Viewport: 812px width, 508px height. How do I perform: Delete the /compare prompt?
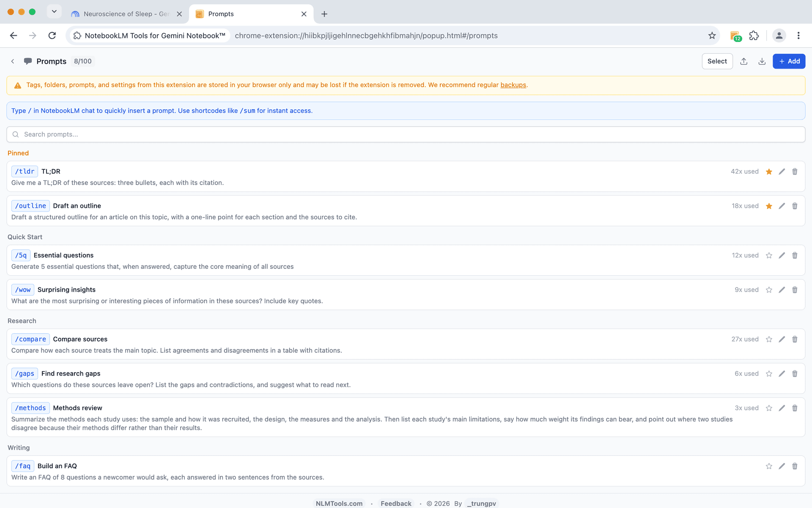click(795, 339)
